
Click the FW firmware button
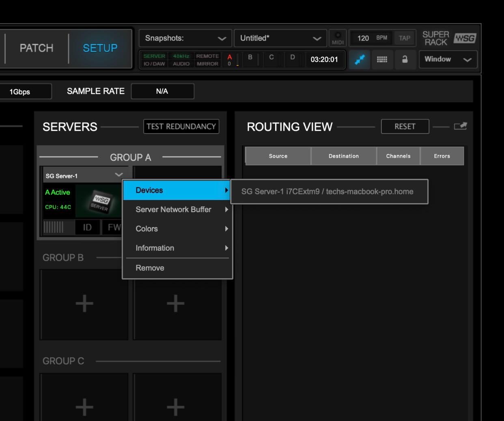coord(112,227)
